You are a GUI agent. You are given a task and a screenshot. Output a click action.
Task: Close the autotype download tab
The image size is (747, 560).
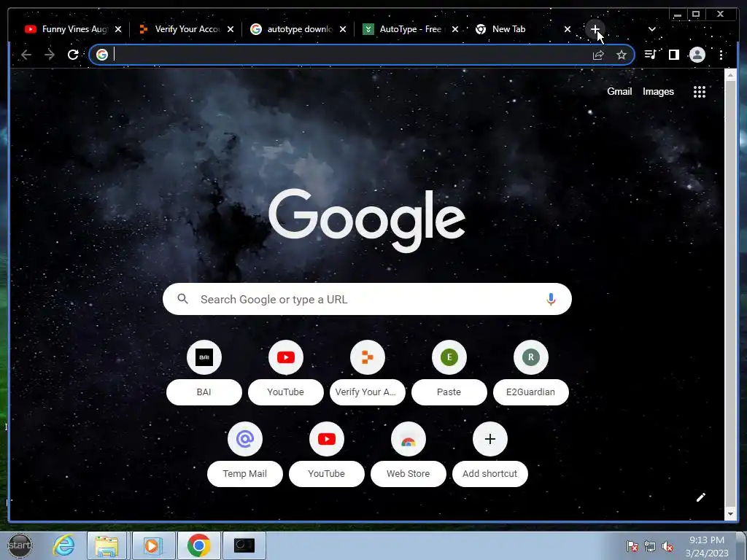coord(343,29)
